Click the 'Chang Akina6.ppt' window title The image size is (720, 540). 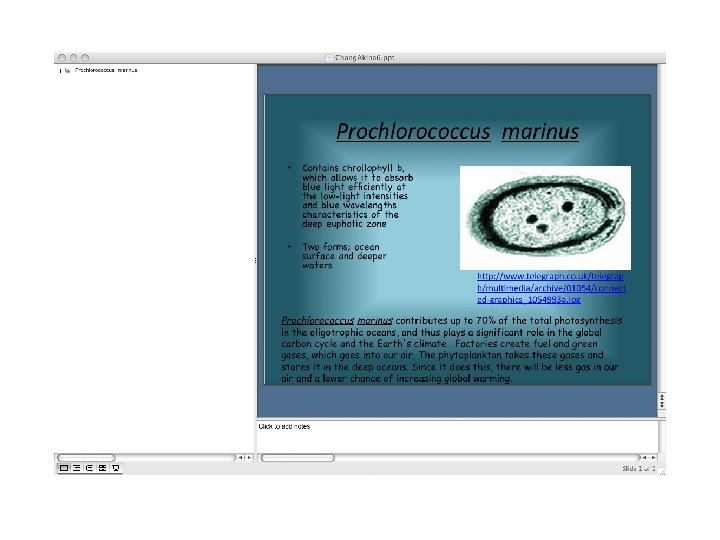pos(365,57)
